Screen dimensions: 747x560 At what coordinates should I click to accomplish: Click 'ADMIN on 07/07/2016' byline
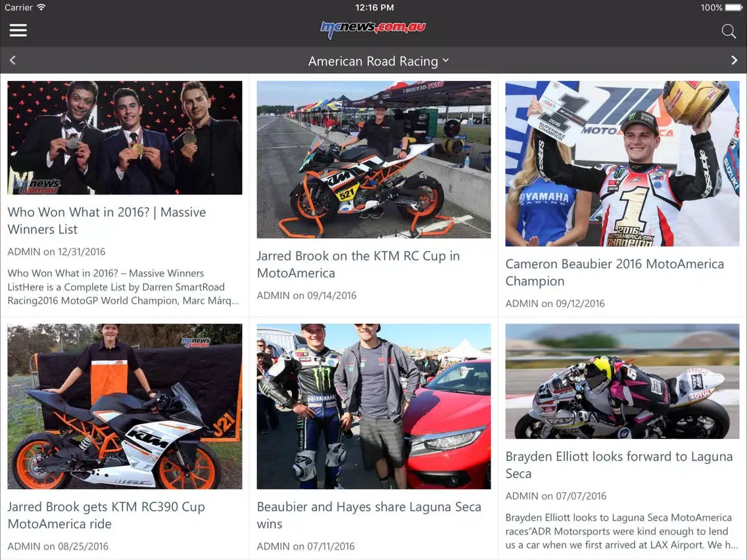(x=556, y=496)
